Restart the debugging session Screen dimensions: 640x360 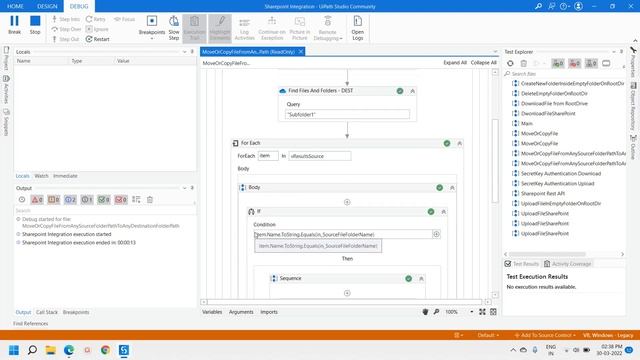pyautogui.click(x=98, y=39)
